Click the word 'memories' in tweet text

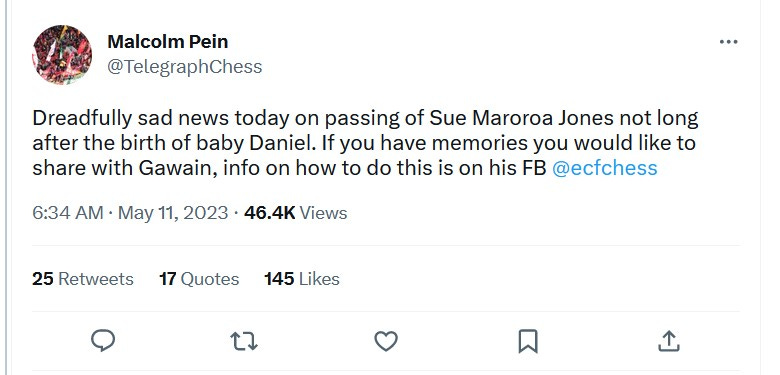(x=480, y=143)
